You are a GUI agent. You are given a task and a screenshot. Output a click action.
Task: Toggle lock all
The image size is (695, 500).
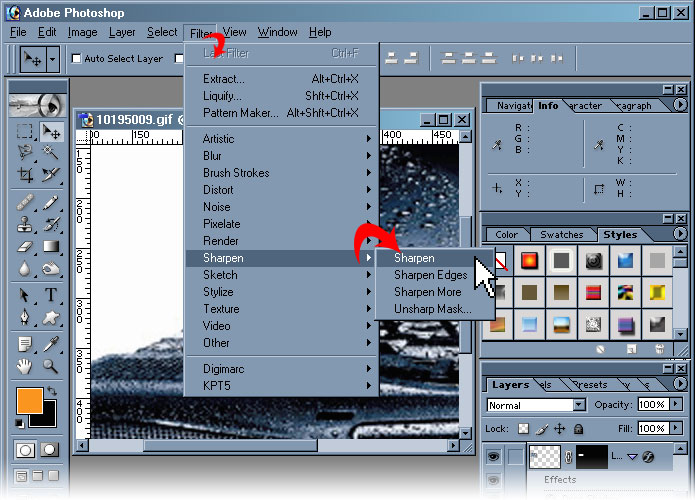pyautogui.click(x=578, y=429)
